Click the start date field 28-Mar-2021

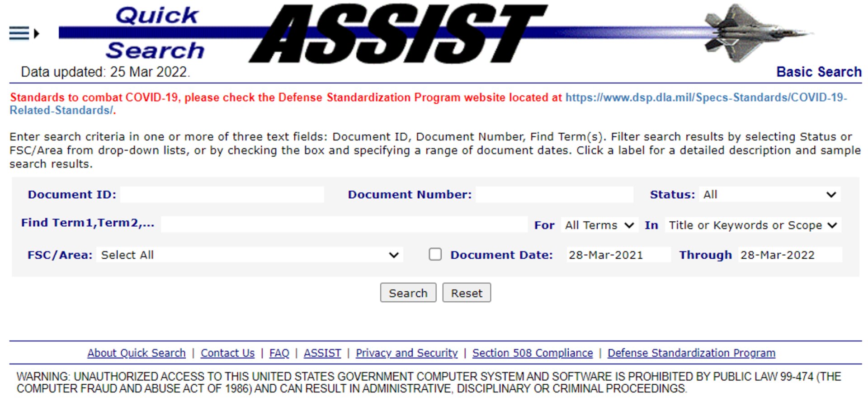[618, 255]
